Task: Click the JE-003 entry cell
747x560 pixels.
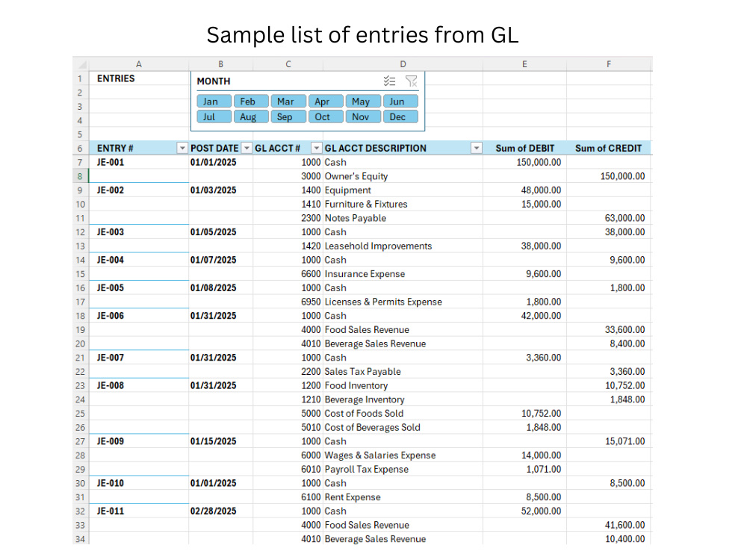Action: [x=139, y=232]
